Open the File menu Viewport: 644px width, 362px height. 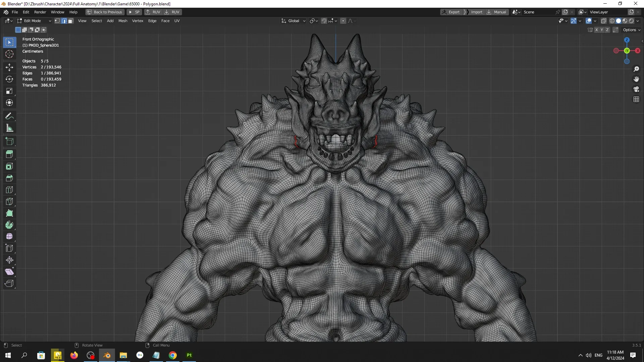[x=15, y=12]
